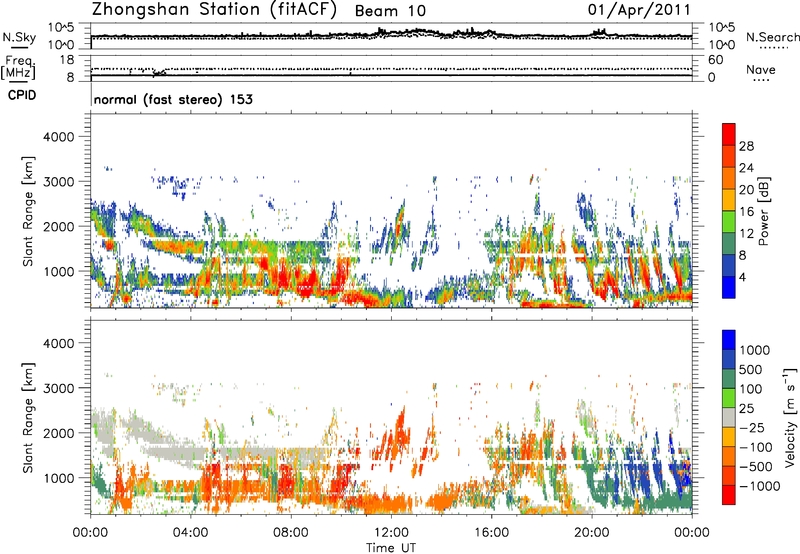The image size is (800, 554).
Task: Click the 2000 tick of the velocity panel
Action: pos(59,433)
